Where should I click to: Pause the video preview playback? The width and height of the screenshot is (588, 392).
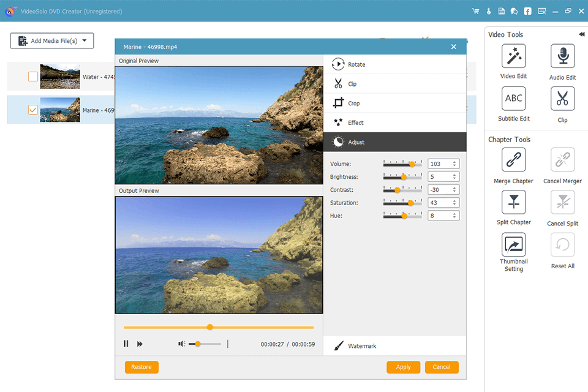pyautogui.click(x=126, y=344)
